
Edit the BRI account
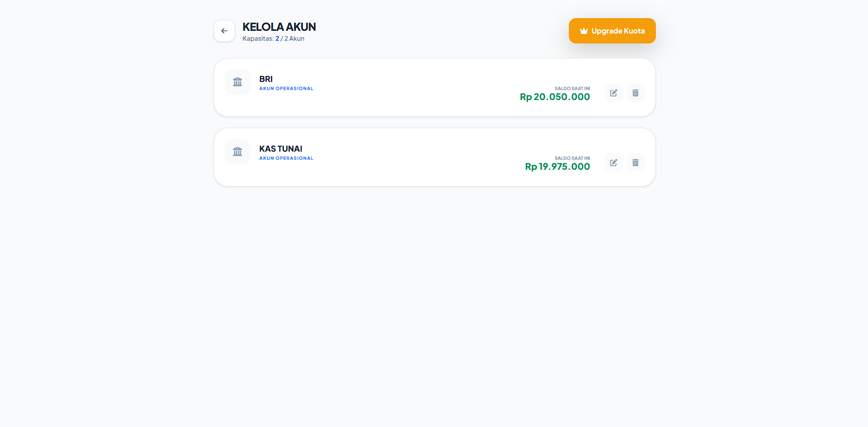click(613, 93)
